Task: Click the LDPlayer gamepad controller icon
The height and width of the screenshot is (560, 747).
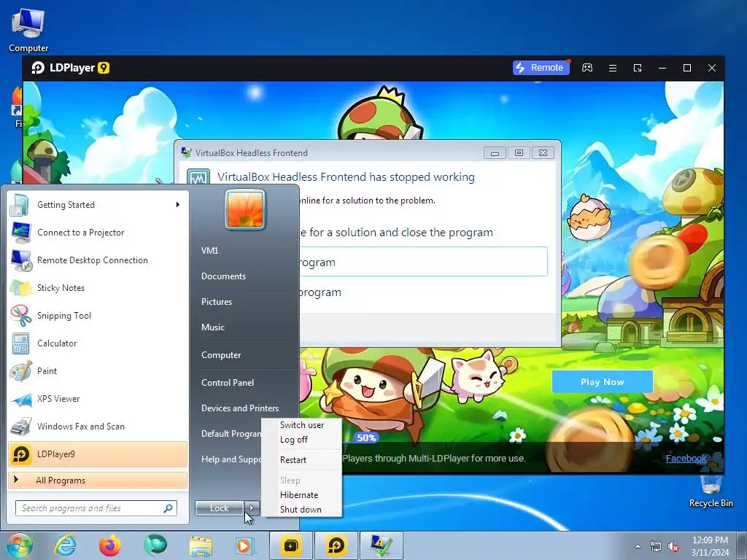Action: click(587, 68)
